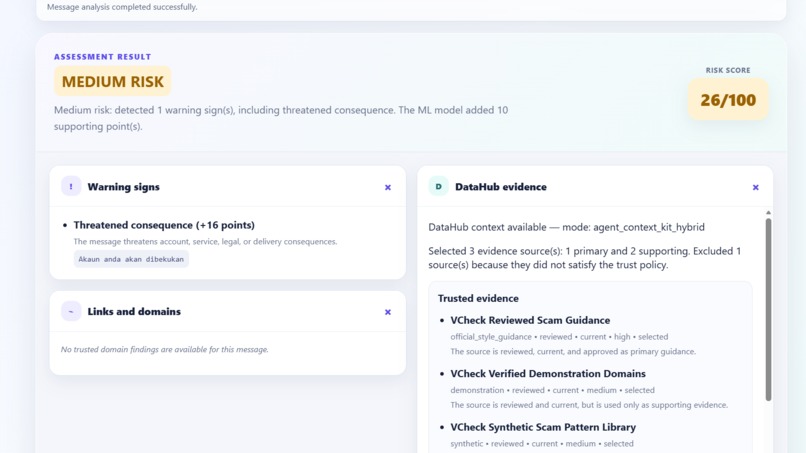Click 'synthetic • reviewed • current' metadata line
The width and height of the screenshot is (806, 453).
pyautogui.click(x=542, y=444)
